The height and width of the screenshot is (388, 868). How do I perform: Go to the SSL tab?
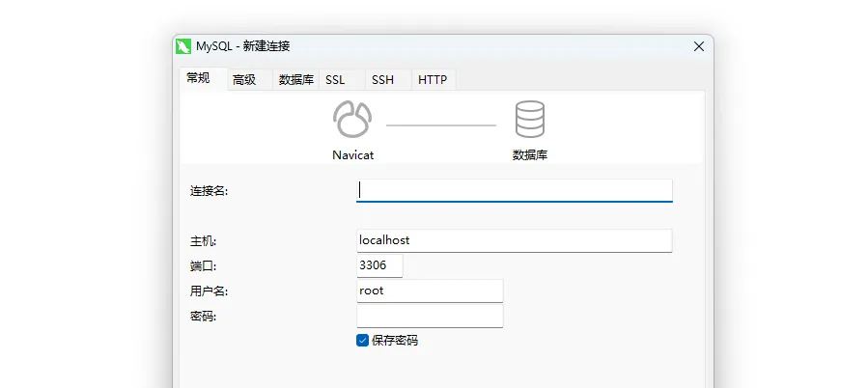click(335, 80)
